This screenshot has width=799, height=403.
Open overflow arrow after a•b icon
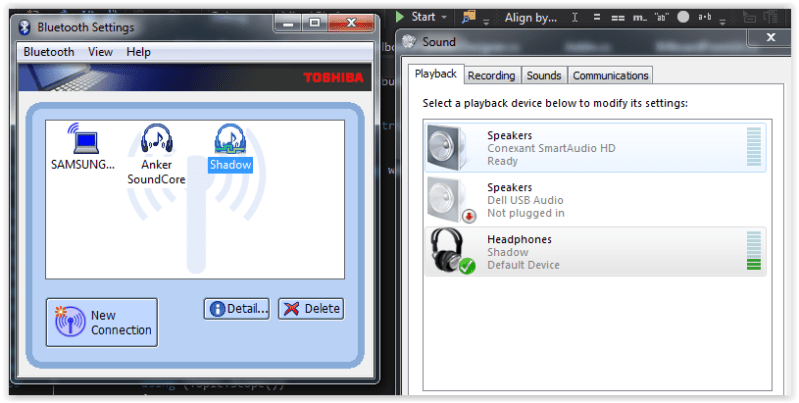click(722, 21)
